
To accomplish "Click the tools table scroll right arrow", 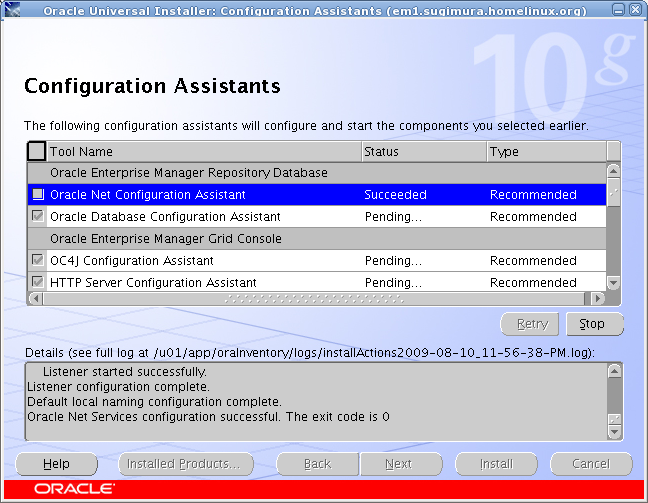I will [598, 298].
